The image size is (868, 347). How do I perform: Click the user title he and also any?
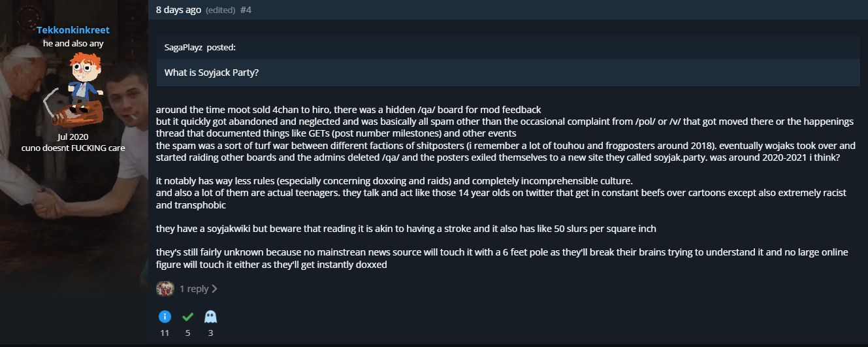pyautogui.click(x=73, y=43)
